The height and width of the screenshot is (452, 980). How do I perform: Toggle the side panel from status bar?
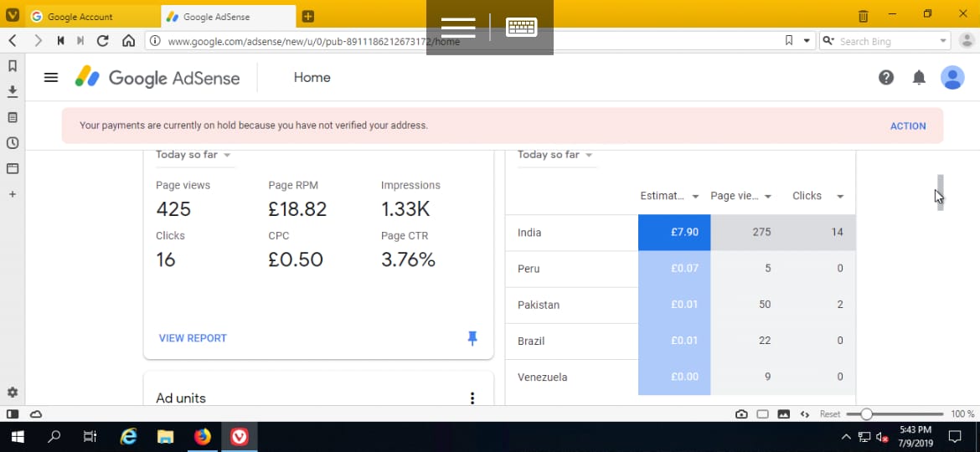click(x=12, y=414)
